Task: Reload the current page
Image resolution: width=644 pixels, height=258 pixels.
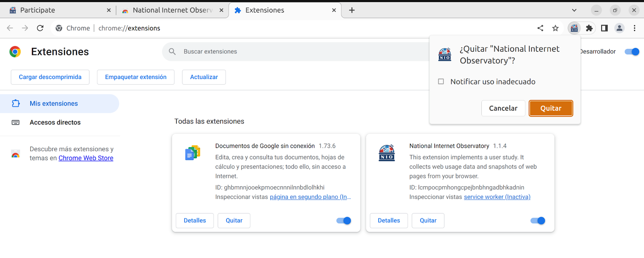Action: [40, 28]
